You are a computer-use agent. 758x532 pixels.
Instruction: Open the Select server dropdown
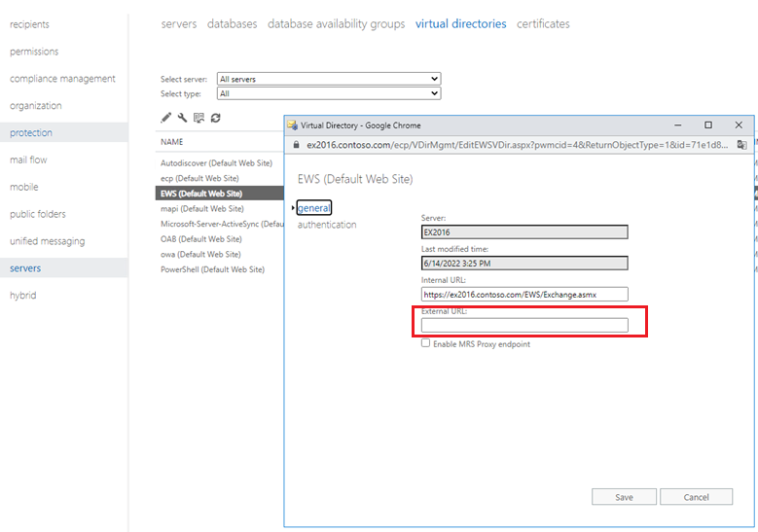coord(329,79)
